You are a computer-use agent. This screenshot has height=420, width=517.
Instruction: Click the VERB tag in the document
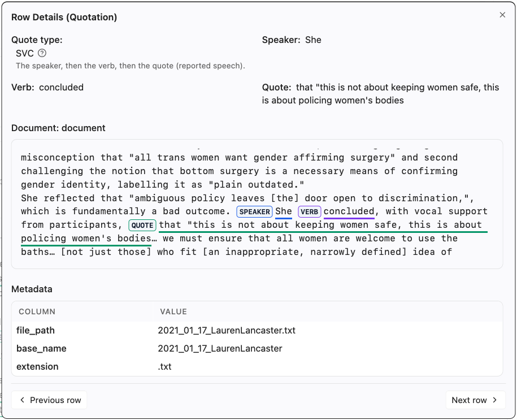309,212
